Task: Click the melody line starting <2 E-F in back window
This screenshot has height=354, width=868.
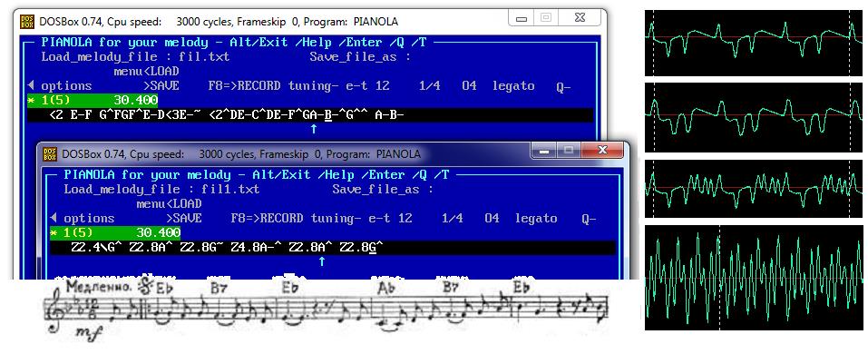Action: tap(310, 115)
